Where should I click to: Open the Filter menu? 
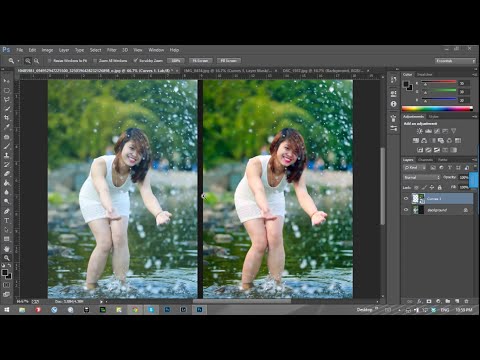[112, 50]
